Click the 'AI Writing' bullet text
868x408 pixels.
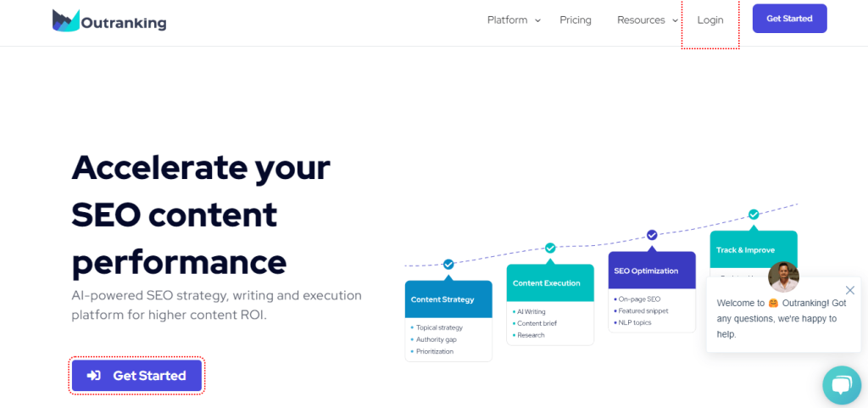tap(531, 311)
